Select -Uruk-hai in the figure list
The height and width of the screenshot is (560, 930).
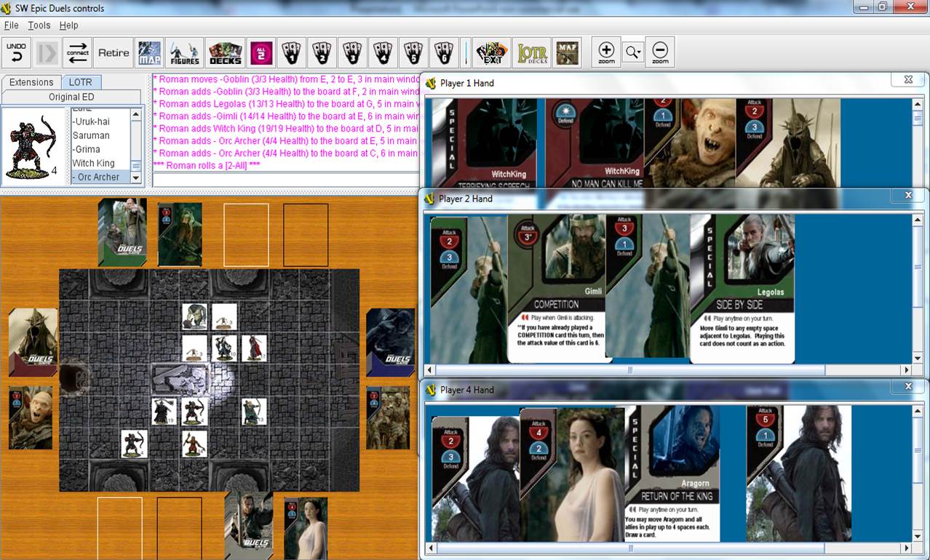coord(100,121)
